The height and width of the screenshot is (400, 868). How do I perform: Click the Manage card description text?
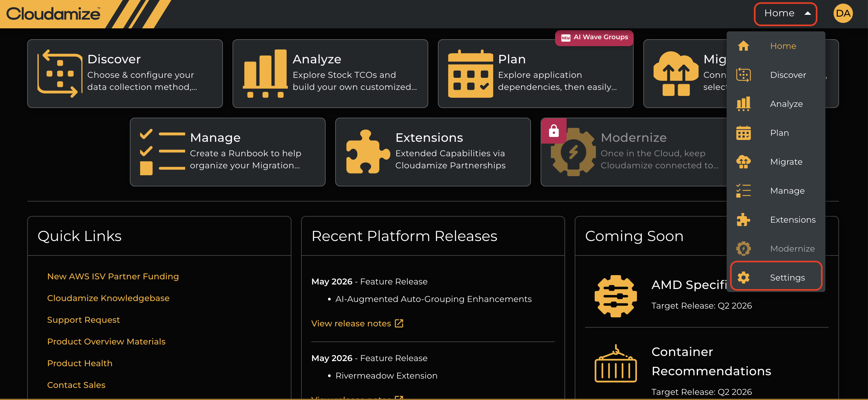click(x=245, y=159)
